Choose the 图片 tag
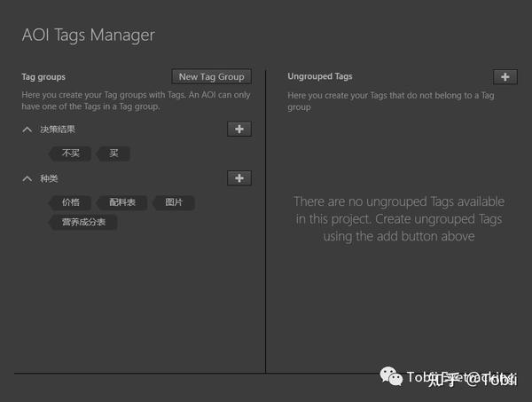 [174, 202]
